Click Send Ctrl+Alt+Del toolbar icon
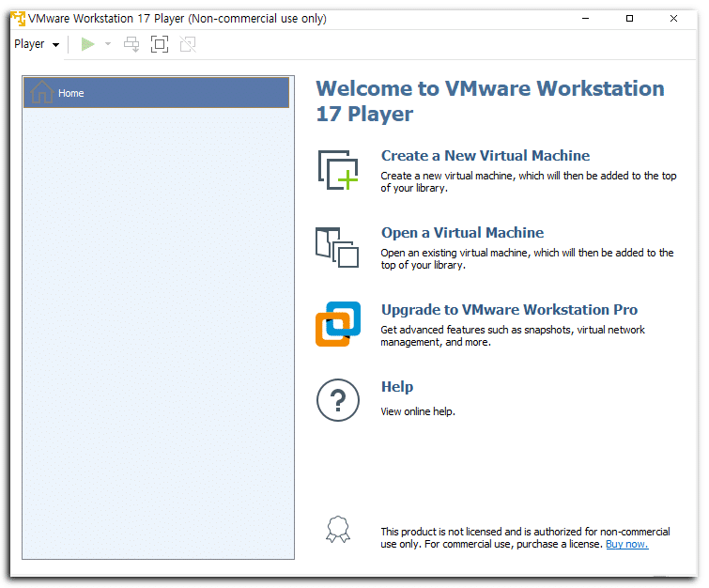 (131, 44)
